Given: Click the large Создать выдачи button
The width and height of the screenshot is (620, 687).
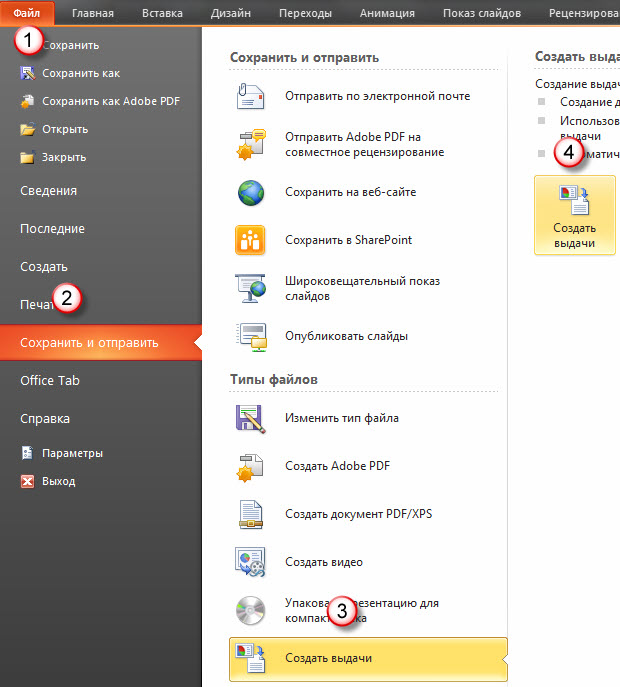Looking at the screenshot, I should click(575, 215).
